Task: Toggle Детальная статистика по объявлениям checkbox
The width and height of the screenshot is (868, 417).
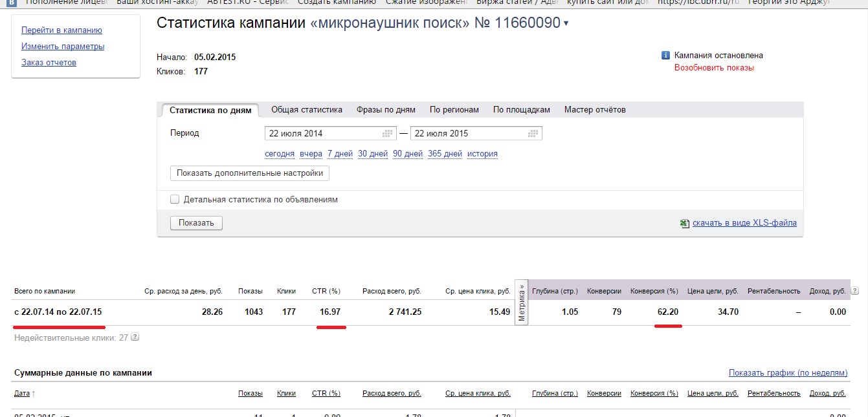Action: (x=175, y=200)
